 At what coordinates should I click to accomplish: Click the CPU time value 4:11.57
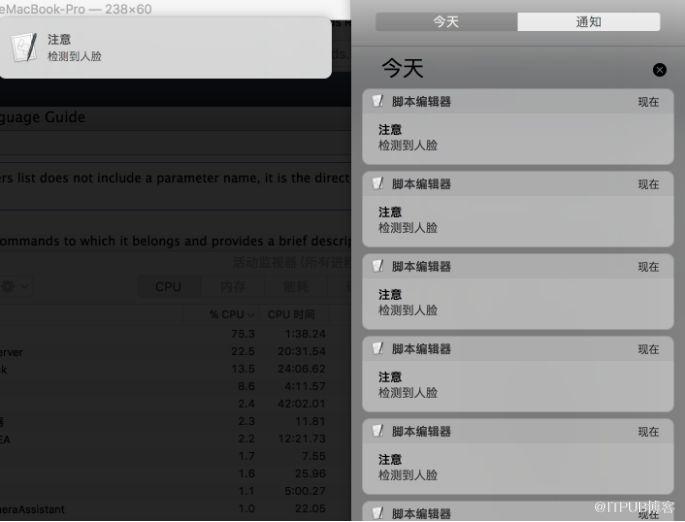tap(305, 386)
